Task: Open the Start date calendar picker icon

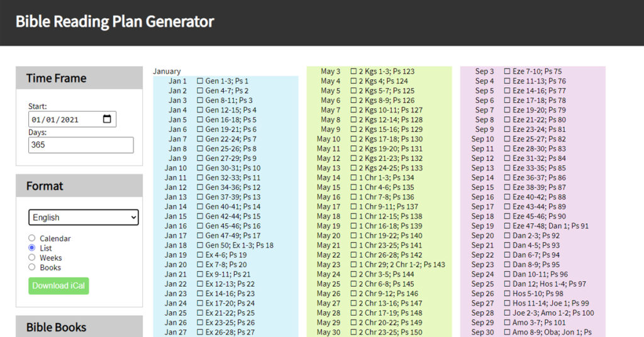Action: [106, 119]
